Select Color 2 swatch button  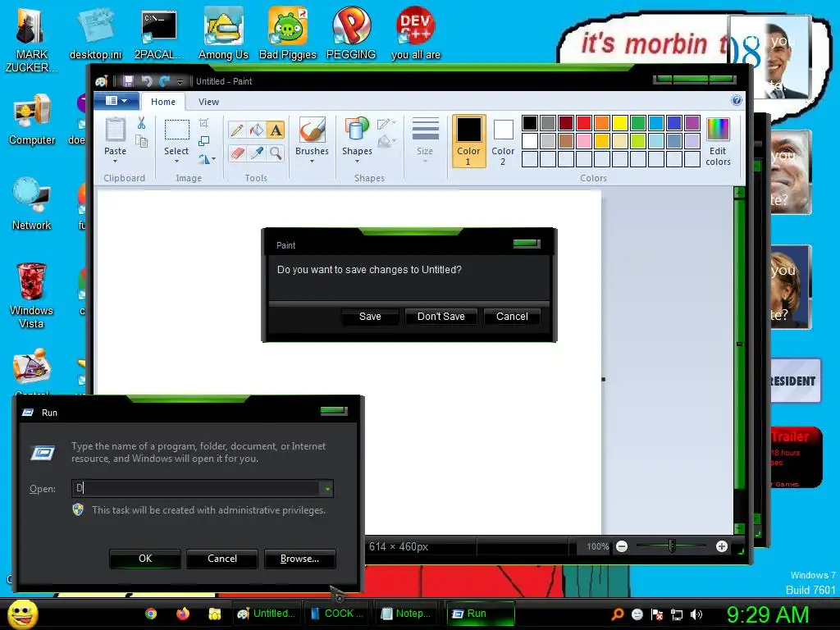(x=503, y=141)
